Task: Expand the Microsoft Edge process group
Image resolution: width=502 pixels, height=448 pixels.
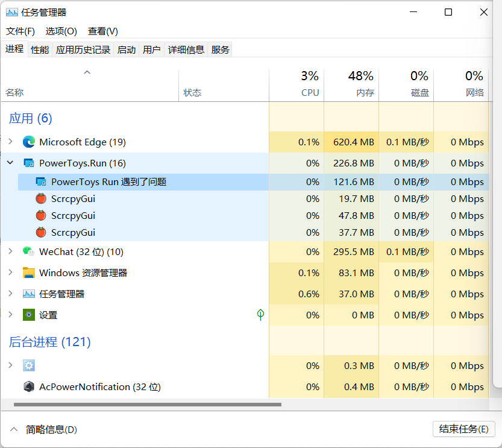Action: click(x=10, y=142)
